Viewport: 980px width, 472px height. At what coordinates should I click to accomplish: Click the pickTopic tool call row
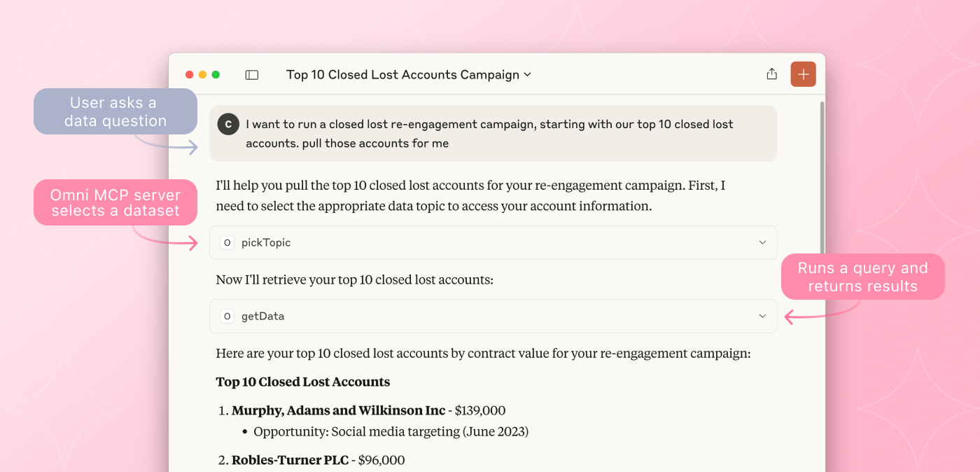coord(493,242)
